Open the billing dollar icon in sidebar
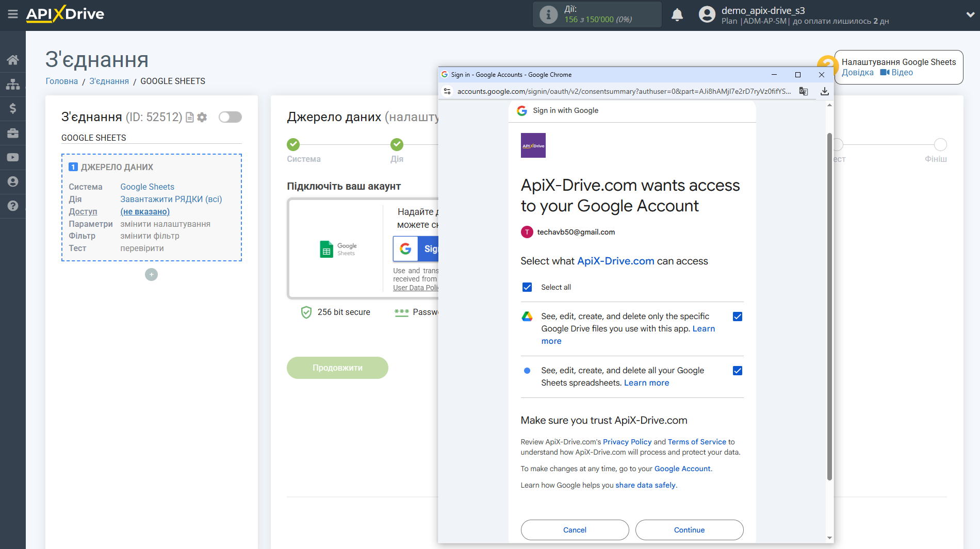The image size is (980, 549). [13, 108]
